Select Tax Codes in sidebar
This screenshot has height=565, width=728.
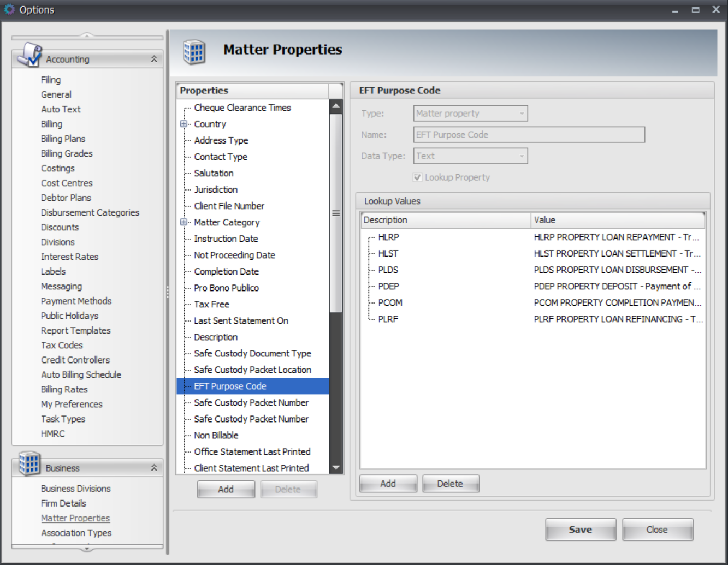62,345
